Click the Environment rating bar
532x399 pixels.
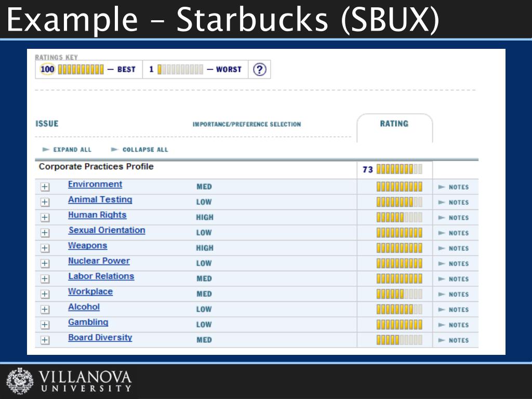[x=400, y=187]
